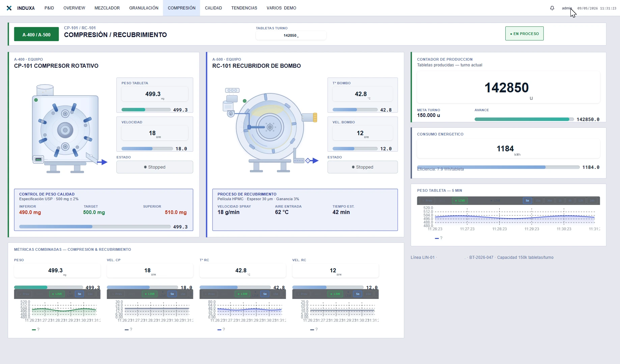Click the INDUXA logo icon
The image size is (620, 364).
click(9, 8)
